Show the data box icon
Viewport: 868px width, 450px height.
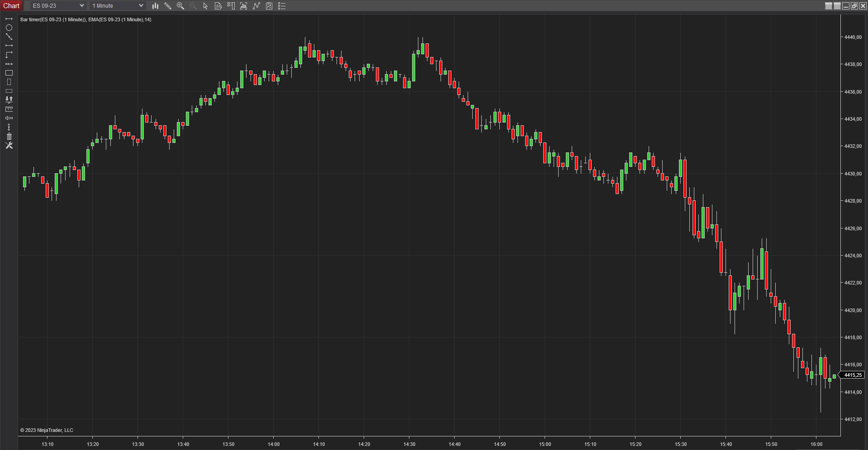218,6
